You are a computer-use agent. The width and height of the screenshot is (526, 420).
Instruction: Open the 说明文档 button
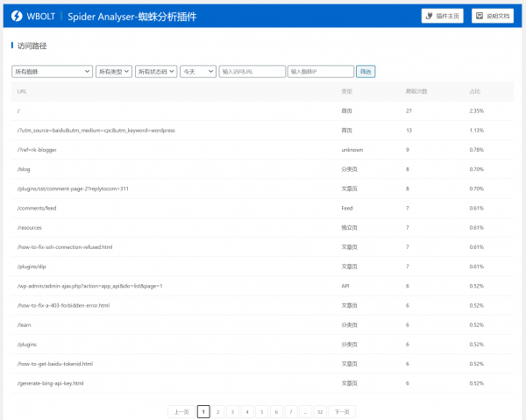(493, 16)
